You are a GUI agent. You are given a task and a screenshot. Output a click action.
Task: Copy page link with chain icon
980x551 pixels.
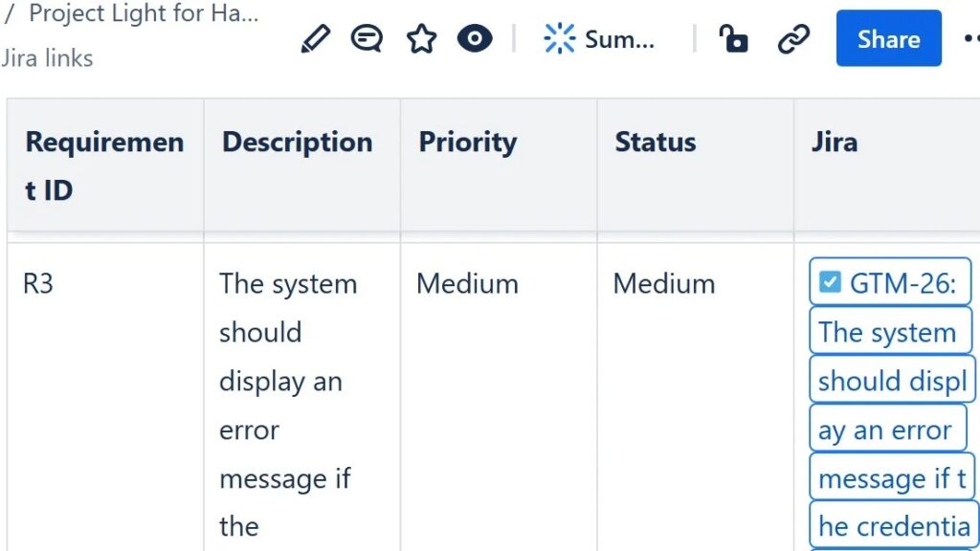click(x=793, y=39)
